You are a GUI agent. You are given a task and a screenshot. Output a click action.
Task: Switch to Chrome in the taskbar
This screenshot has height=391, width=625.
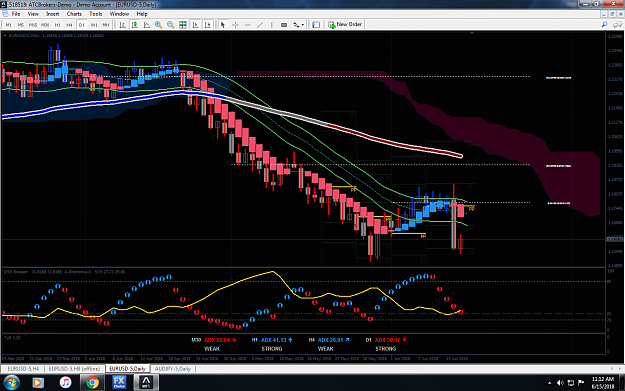92,383
